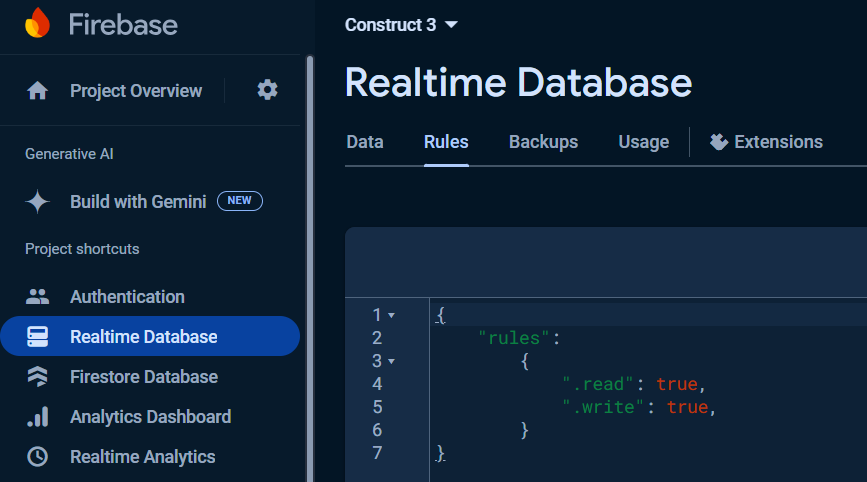Open the Usage tab
The height and width of the screenshot is (482, 867).
[x=643, y=142]
